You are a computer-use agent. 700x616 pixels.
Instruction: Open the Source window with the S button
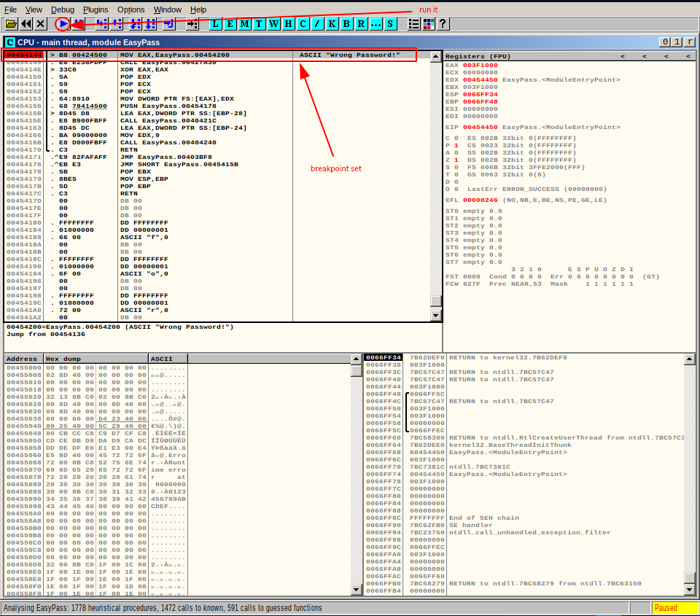[391, 24]
